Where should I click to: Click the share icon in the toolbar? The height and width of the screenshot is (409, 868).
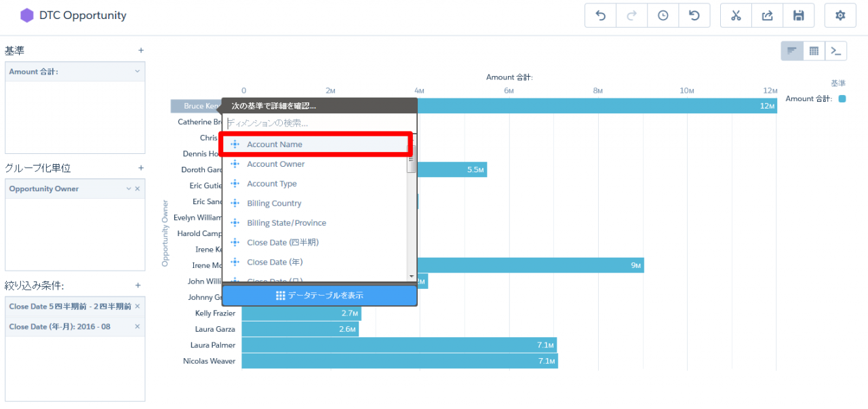(x=767, y=16)
